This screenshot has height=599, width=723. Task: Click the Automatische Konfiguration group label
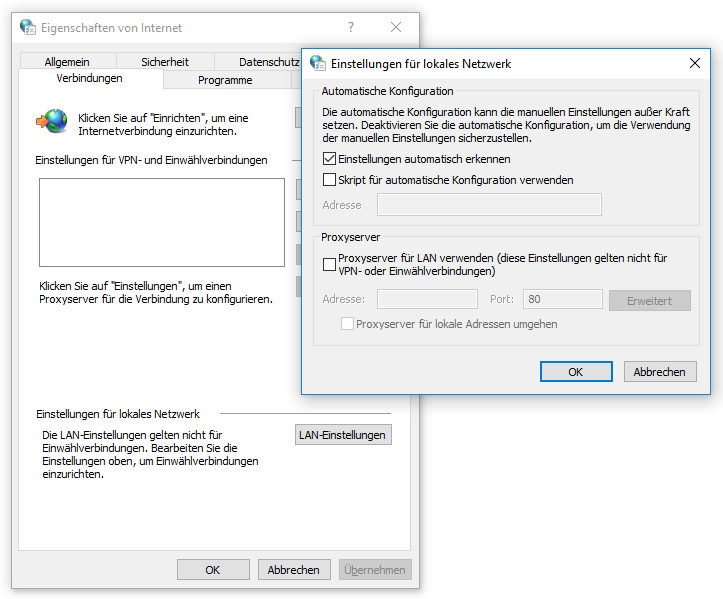387,91
